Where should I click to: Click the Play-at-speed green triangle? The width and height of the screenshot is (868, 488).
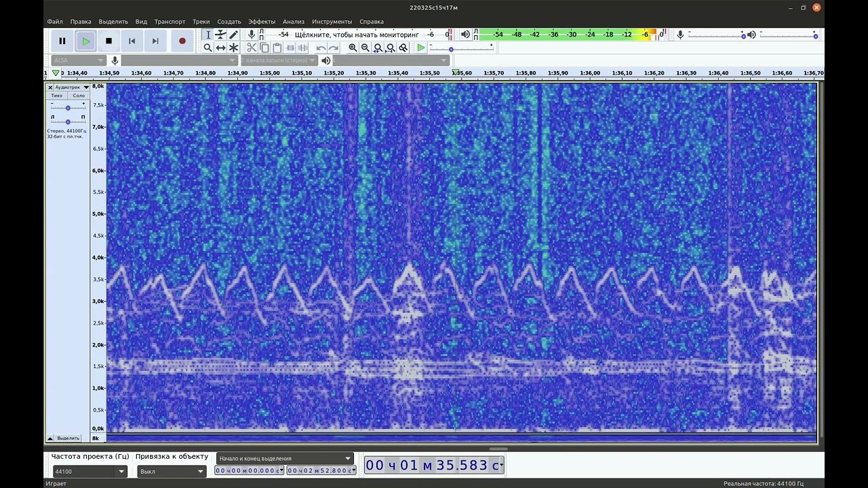[421, 47]
